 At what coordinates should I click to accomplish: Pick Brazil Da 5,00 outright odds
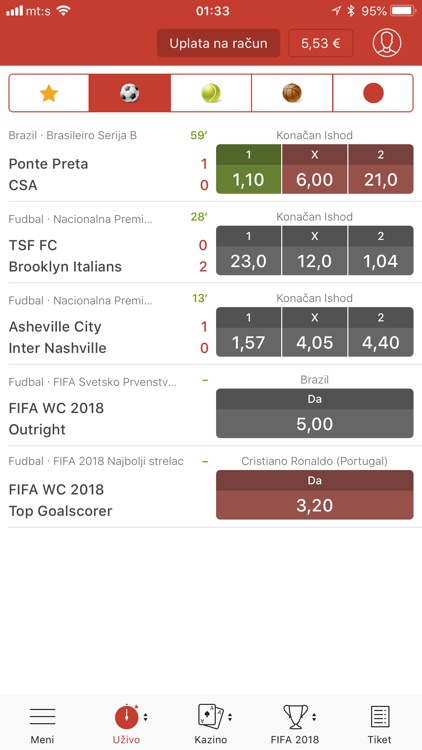[315, 413]
